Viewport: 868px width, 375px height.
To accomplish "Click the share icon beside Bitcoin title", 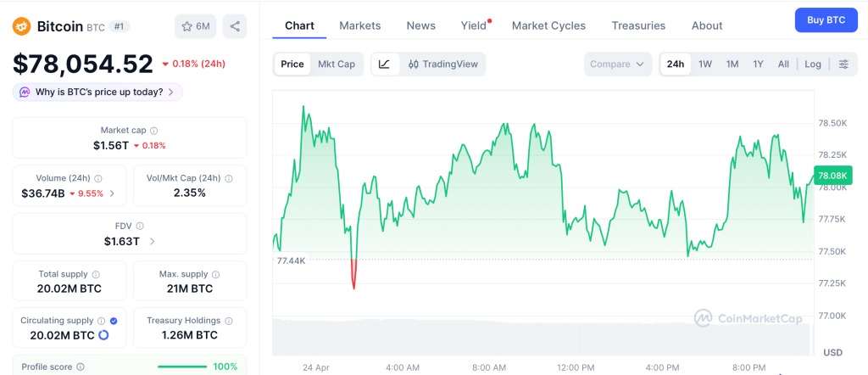I will [235, 26].
